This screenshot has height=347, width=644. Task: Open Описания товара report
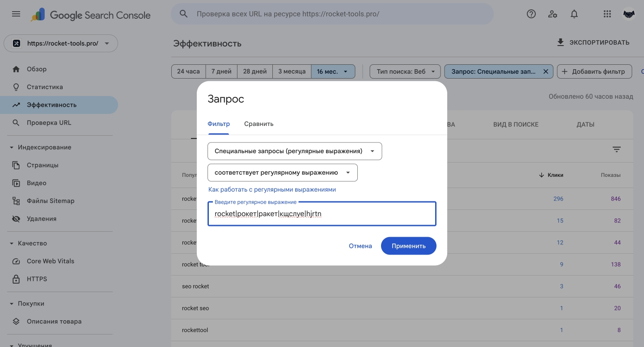59,322
